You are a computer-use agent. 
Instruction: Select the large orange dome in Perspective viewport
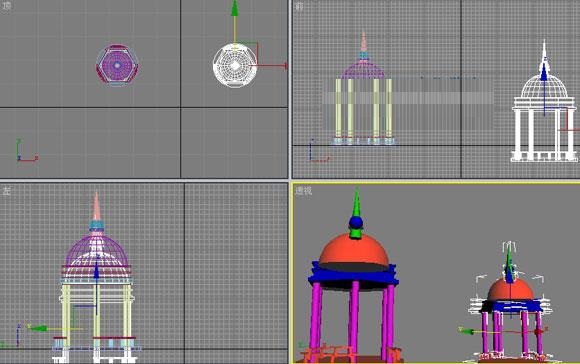tap(354, 252)
